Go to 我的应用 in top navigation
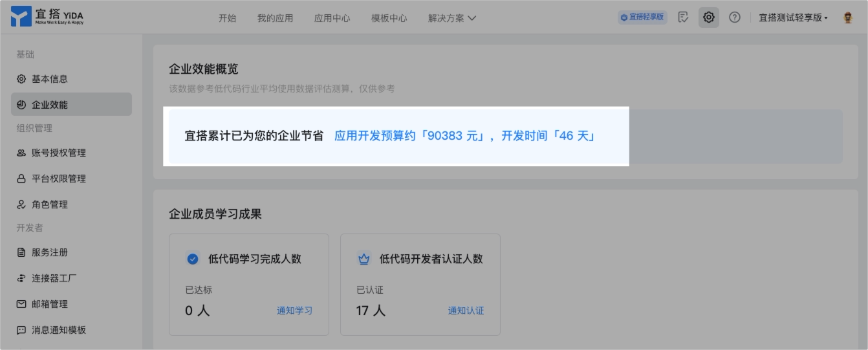 [275, 18]
